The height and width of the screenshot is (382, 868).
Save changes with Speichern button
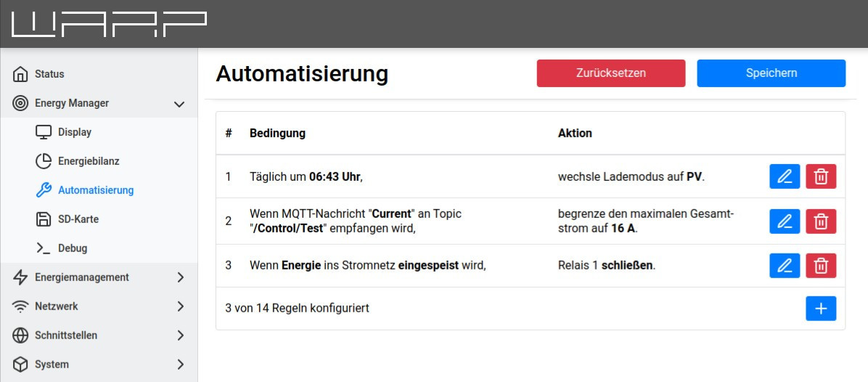(x=771, y=73)
